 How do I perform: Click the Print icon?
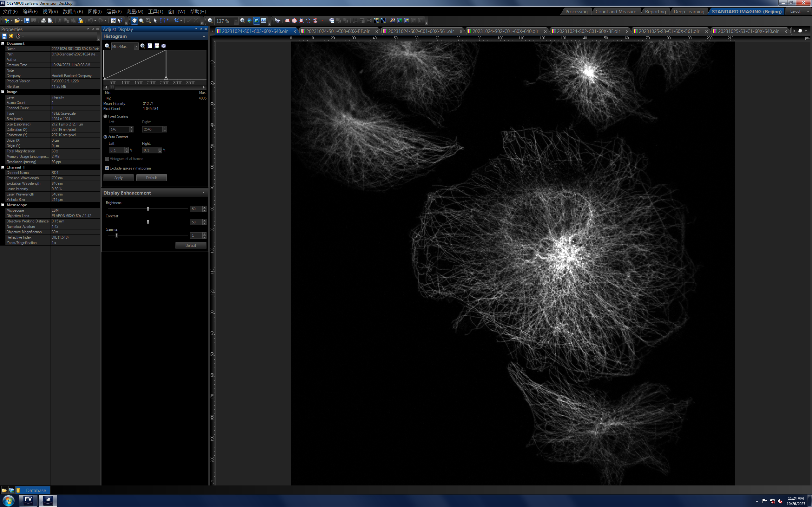pyautogui.click(x=43, y=21)
